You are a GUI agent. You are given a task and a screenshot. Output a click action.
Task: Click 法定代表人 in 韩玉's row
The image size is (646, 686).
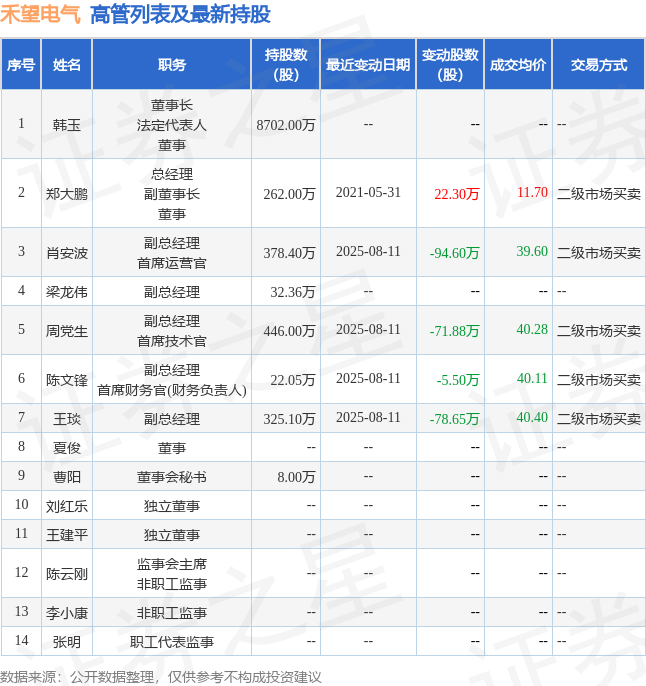[171, 125]
